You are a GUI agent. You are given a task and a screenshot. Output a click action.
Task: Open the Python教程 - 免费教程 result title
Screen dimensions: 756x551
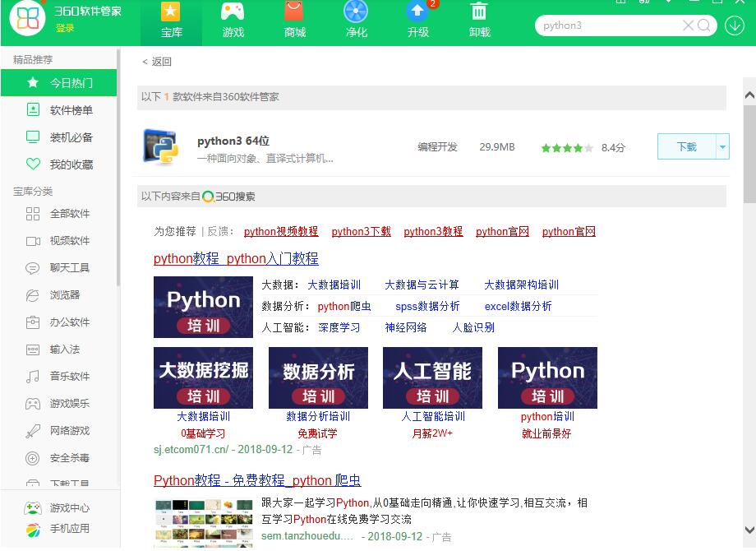click(x=257, y=480)
